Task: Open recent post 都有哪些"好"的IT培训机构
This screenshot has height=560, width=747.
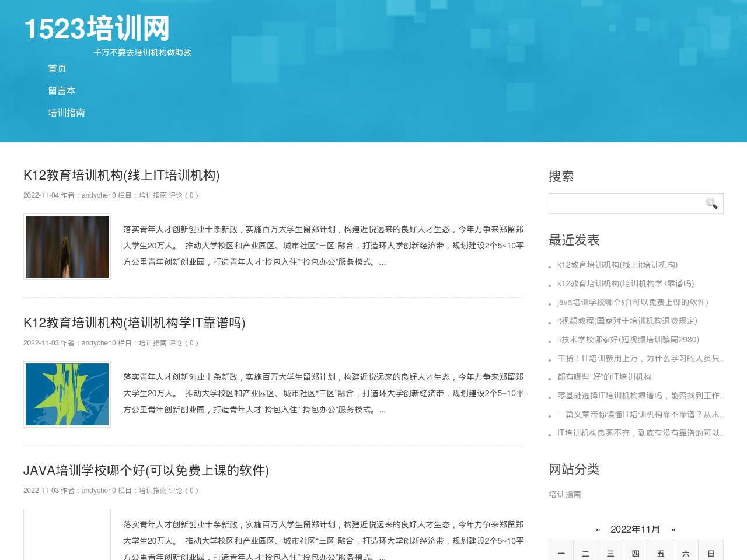Action: coord(605,377)
